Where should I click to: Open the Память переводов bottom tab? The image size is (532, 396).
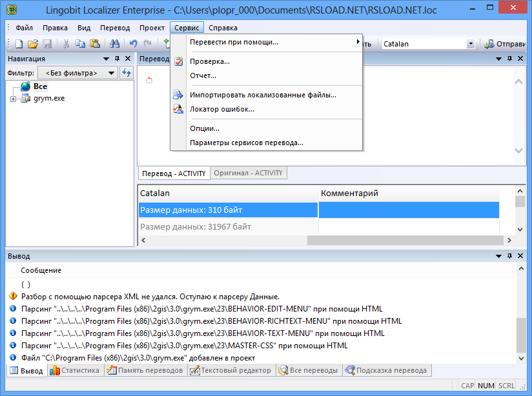tap(145, 370)
